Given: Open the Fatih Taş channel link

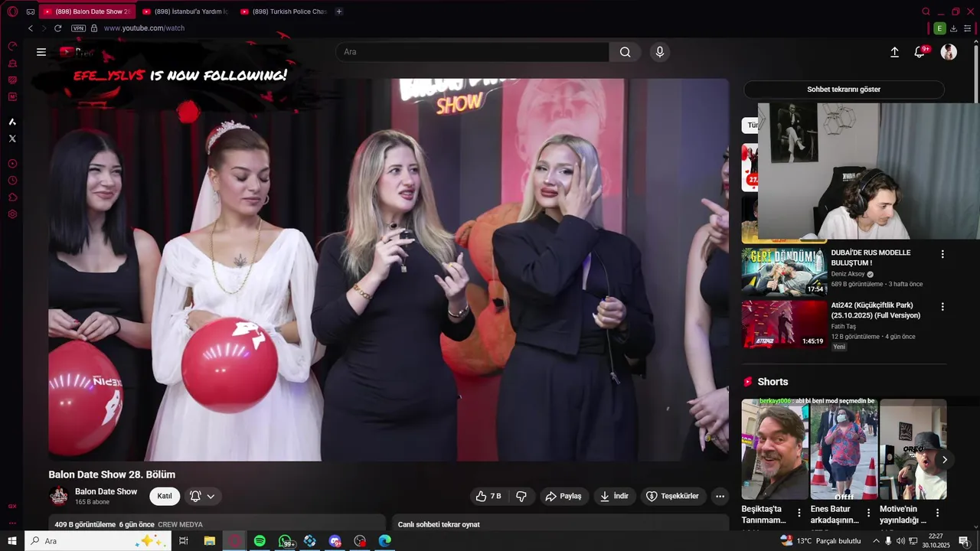Looking at the screenshot, I should pos(844,327).
